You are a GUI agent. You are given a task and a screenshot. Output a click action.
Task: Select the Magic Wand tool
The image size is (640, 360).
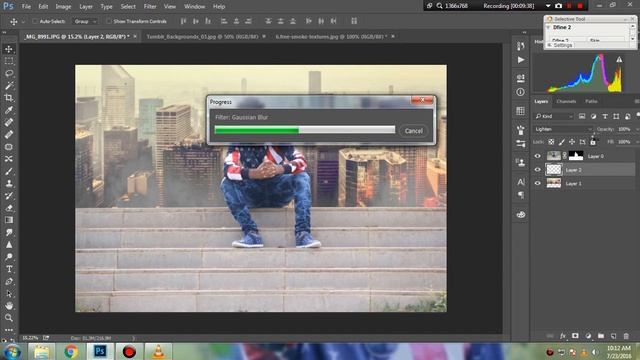(9, 86)
